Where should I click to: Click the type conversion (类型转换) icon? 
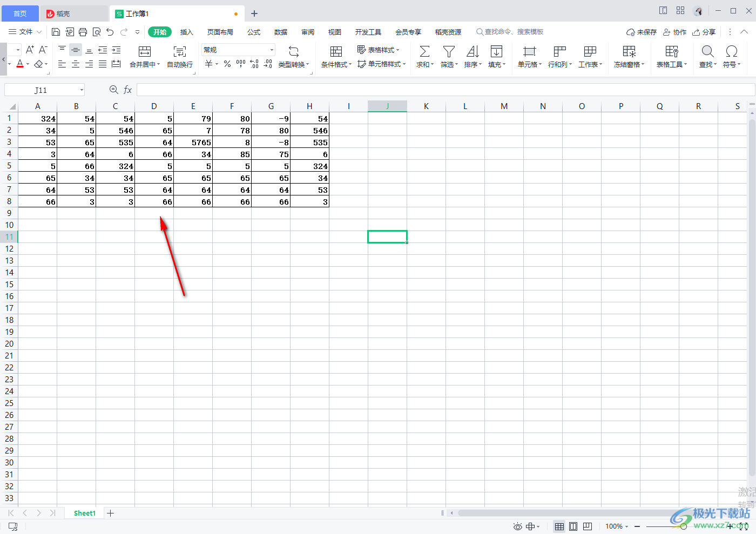[x=294, y=51]
